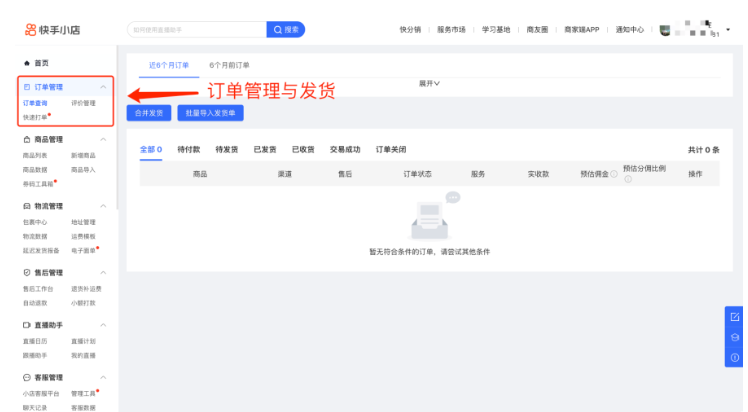The image size is (748, 412).
Task: Expand the filter panel via 展开
Action: (429, 84)
